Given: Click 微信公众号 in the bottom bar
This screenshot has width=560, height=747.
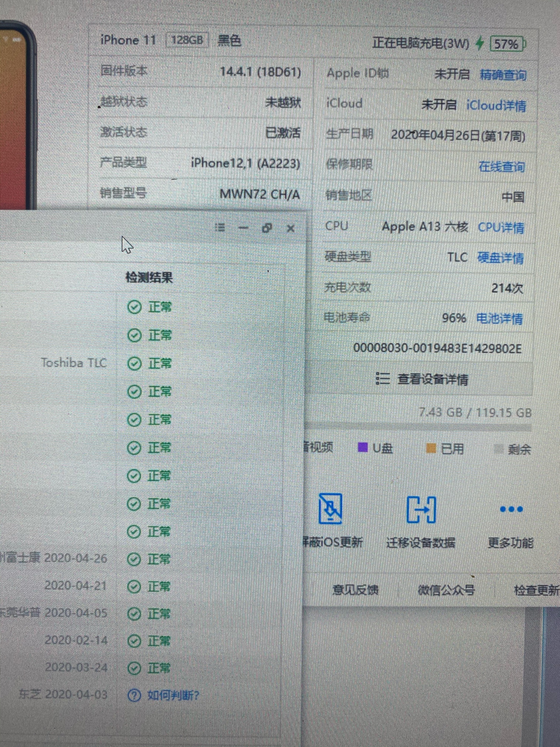Looking at the screenshot, I should point(446,590).
